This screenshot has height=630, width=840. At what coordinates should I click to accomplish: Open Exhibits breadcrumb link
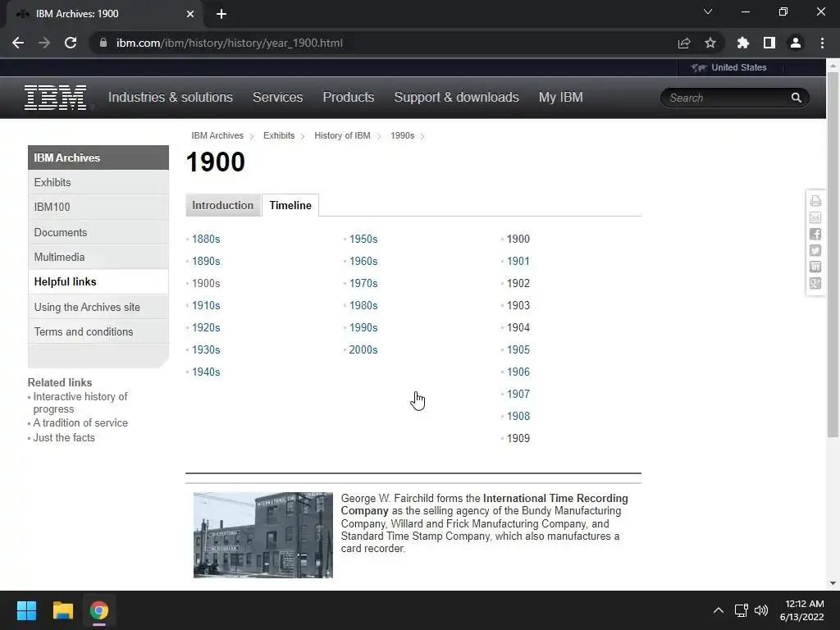click(279, 135)
